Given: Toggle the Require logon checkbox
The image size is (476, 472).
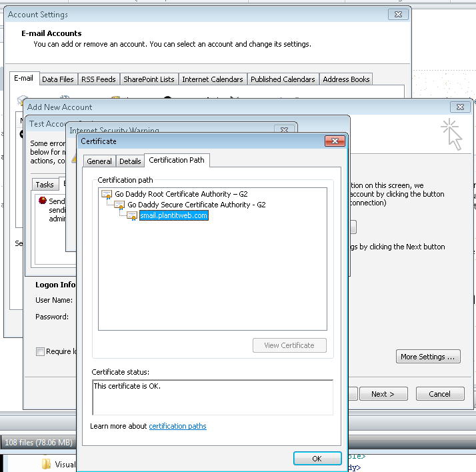Looking at the screenshot, I should point(40,351).
